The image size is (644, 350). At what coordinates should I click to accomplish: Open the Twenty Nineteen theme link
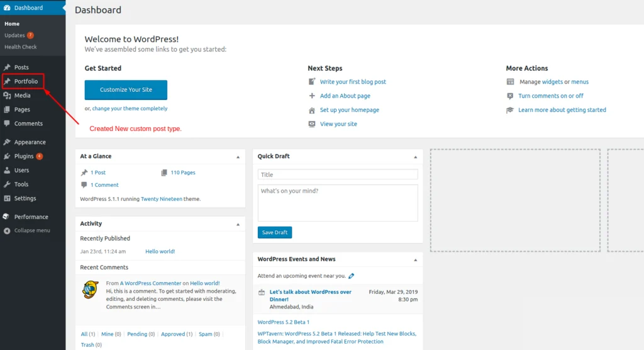tap(162, 199)
